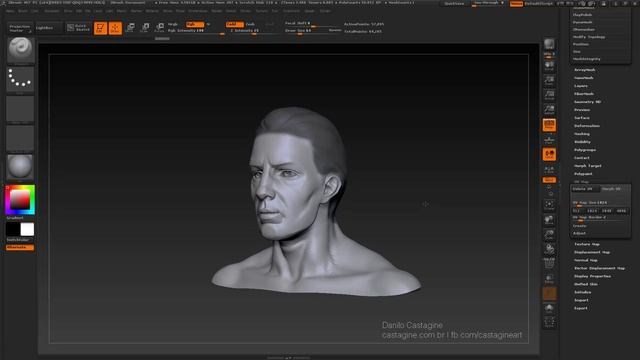Screen dimensions: 640x360
Task: Toggle the Zadd sculpt mode
Action: (234, 24)
